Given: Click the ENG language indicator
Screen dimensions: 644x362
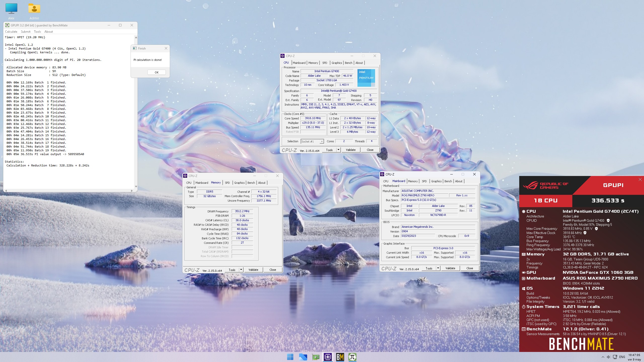Looking at the screenshot, I should pyautogui.click(x=622, y=357).
